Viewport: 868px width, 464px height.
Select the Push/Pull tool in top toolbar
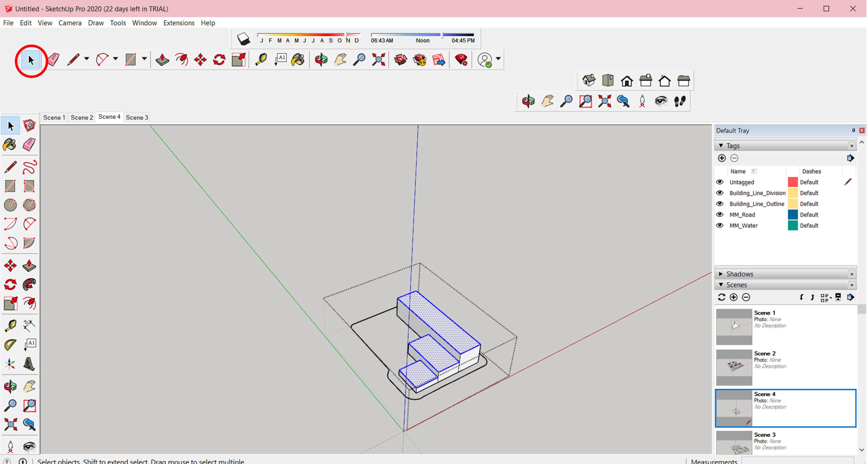click(x=162, y=60)
